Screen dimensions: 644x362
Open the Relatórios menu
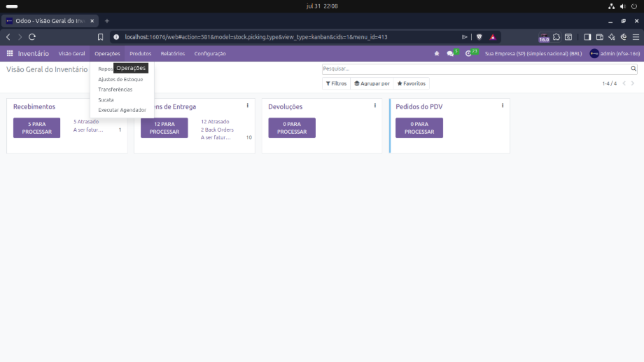[x=172, y=53]
